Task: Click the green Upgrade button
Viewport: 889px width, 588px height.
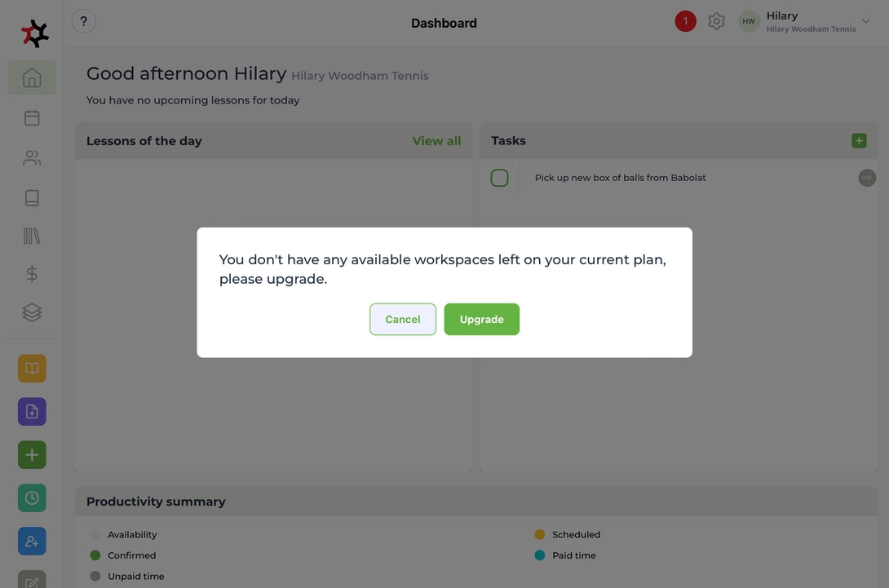Action: click(481, 320)
